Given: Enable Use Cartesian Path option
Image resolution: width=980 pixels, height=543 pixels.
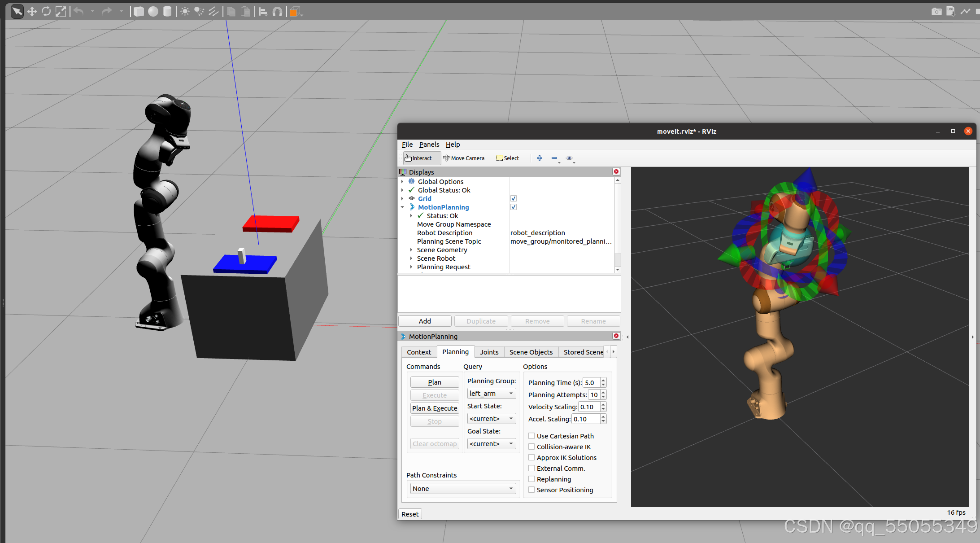Looking at the screenshot, I should [531, 436].
